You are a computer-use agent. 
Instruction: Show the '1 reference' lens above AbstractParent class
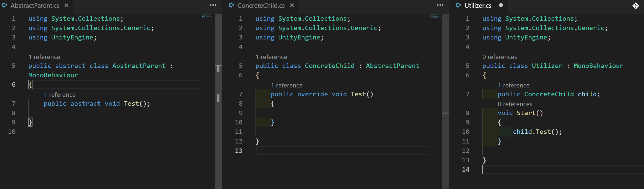pyautogui.click(x=44, y=57)
